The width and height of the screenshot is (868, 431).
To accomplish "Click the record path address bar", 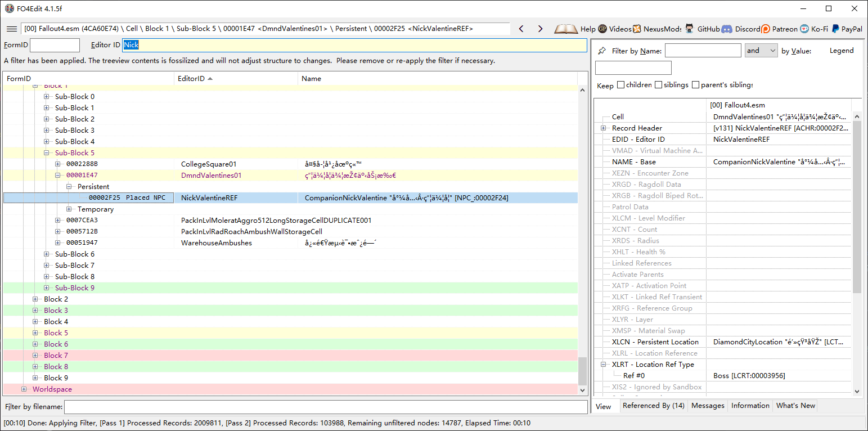I will tap(266, 29).
